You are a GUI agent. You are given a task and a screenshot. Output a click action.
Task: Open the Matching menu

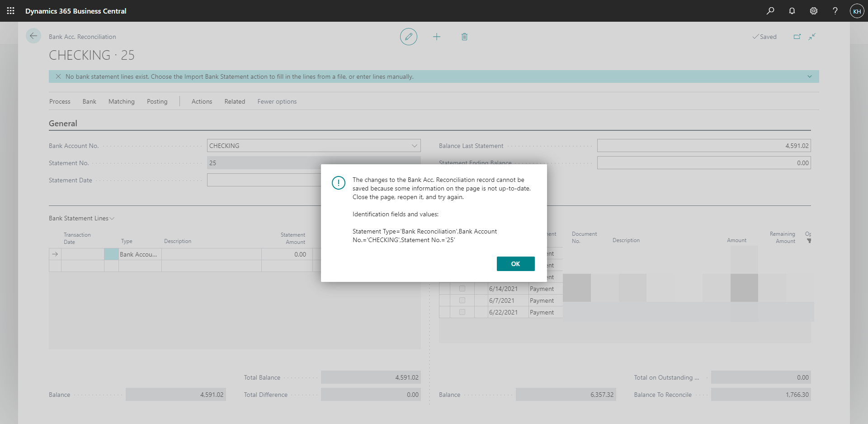(122, 101)
